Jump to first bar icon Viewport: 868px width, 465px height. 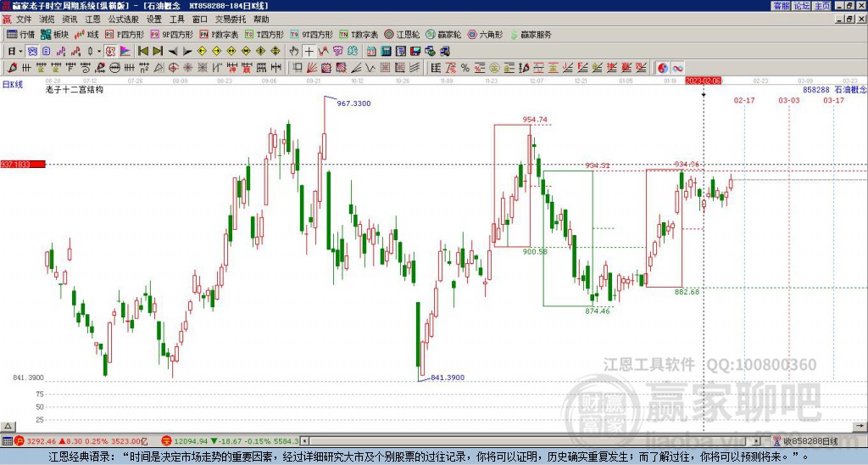click(142, 52)
